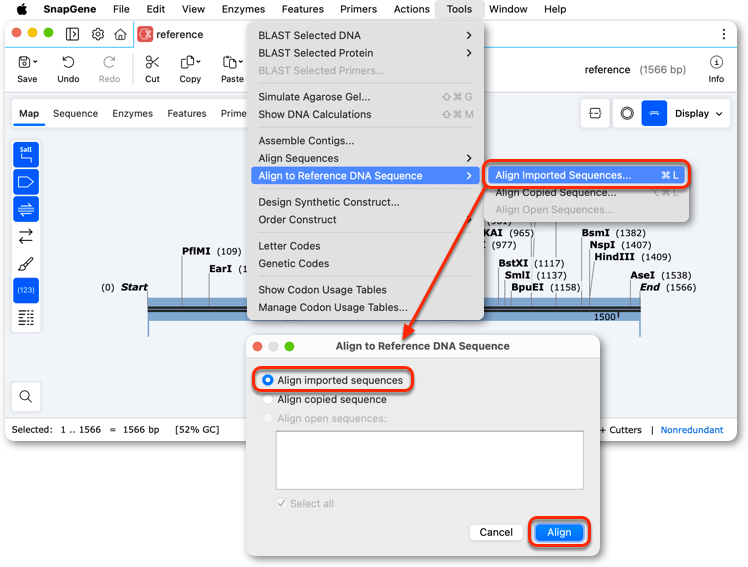The image size is (748, 567).
Task: Click the three-dot more options icon
Action: pyautogui.click(x=724, y=34)
